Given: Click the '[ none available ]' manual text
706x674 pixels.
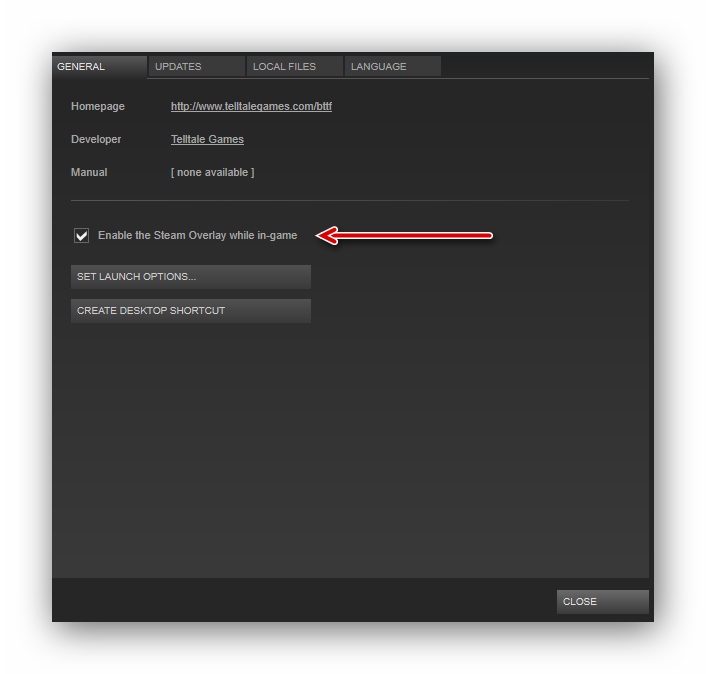Looking at the screenshot, I should click(x=213, y=172).
